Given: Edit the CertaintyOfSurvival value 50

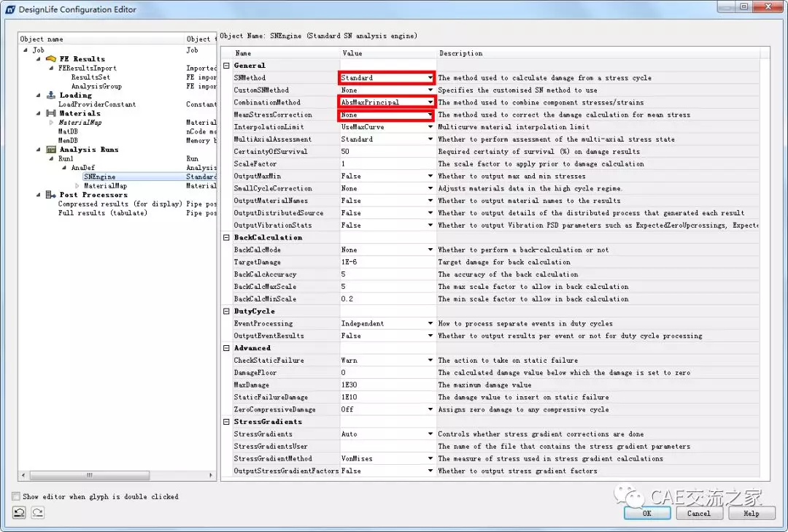Looking at the screenshot, I should (x=387, y=151).
